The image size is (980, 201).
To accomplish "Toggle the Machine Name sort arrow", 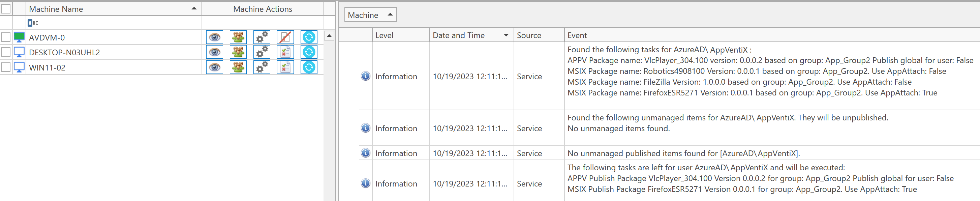I will (194, 9).
